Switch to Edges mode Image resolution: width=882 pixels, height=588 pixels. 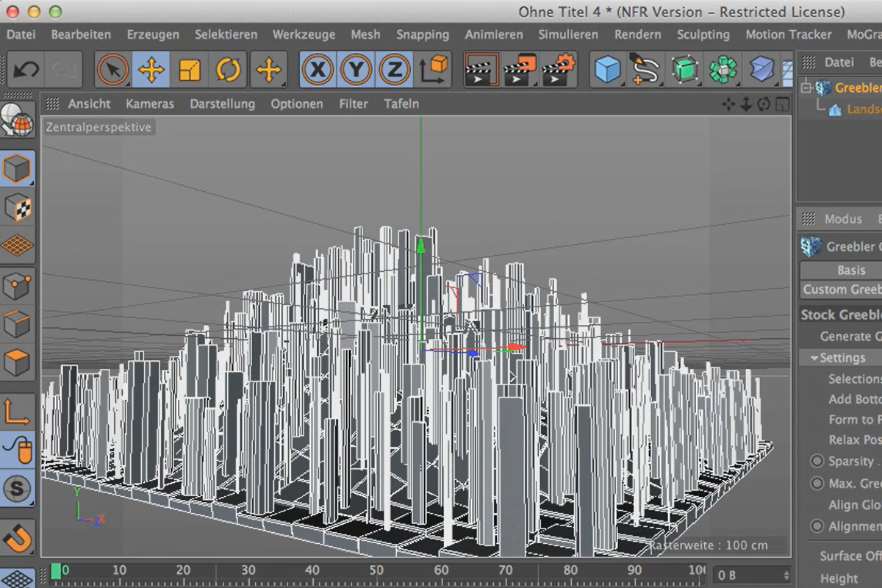coord(17,324)
